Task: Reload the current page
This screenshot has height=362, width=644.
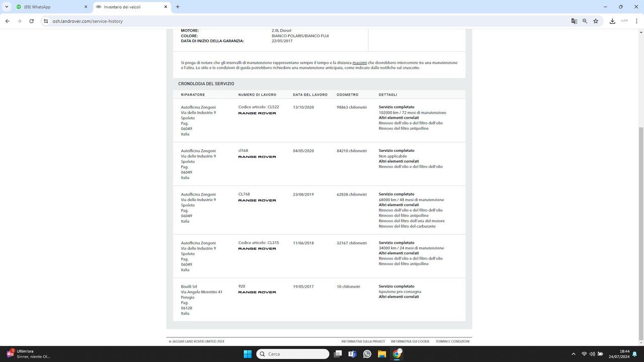Action: [31, 21]
